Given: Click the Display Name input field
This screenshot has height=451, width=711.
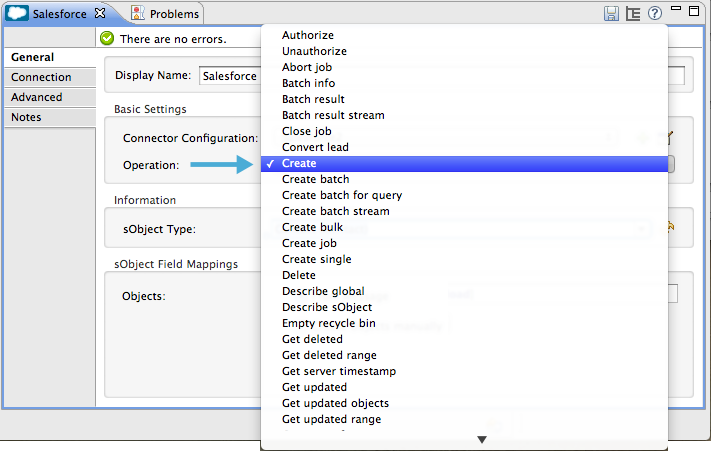Looking at the screenshot, I should click(230, 76).
